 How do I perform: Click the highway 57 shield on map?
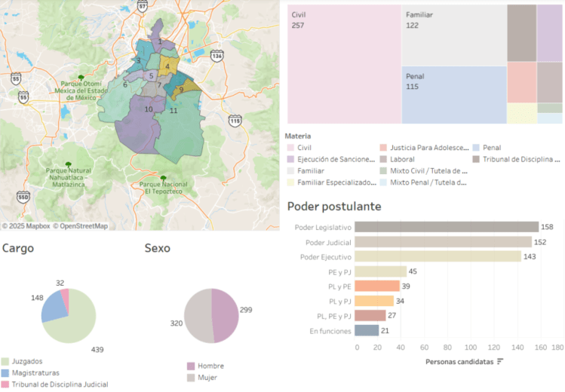[143, 5]
